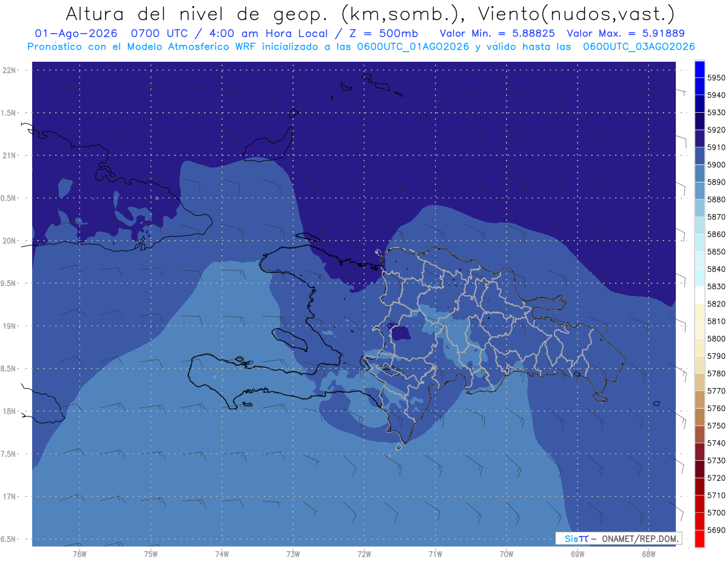Click the 5920 color bar label
Image resolution: width=728 pixels, height=562 pixels.
click(x=716, y=130)
